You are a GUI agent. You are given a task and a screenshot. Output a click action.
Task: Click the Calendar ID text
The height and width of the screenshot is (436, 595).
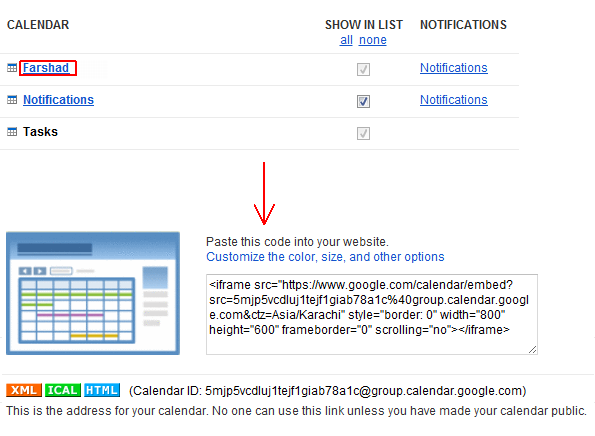pyautogui.click(x=327, y=391)
